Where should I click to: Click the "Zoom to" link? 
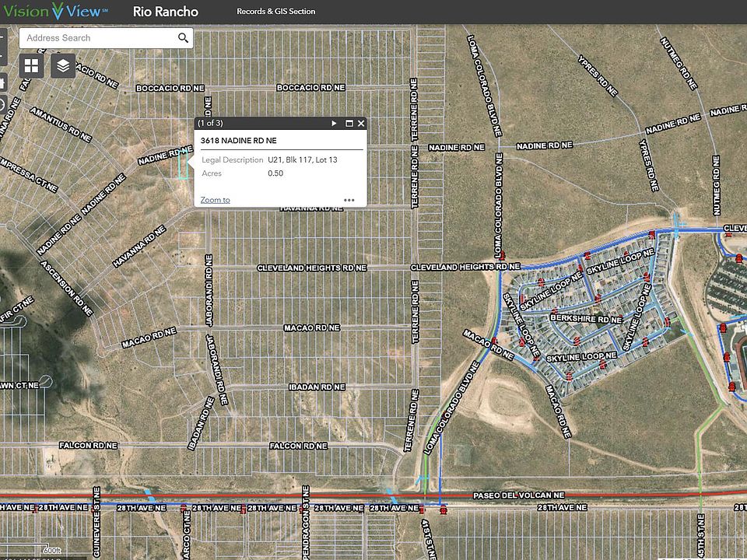click(215, 200)
